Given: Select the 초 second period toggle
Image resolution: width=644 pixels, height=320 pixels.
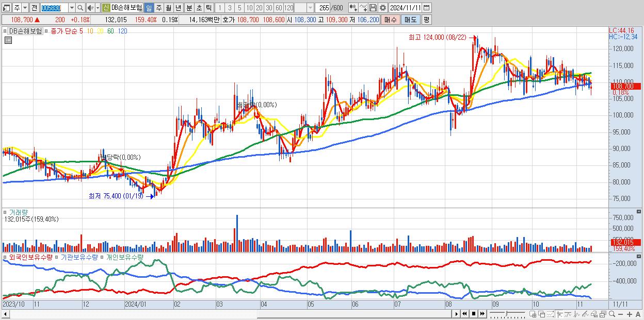Looking at the screenshot, I should click(199, 8).
